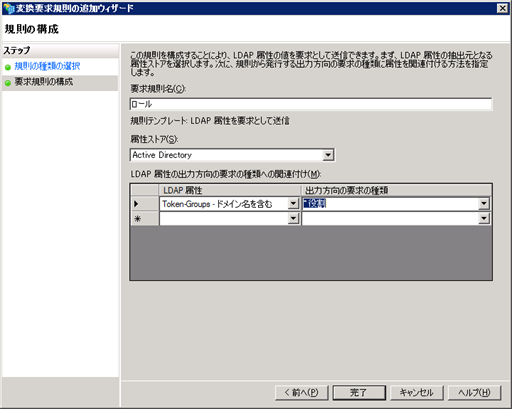Open help with the ヘルプ(H) button
The width and height of the screenshot is (512, 409).
(x=474, y=393)
